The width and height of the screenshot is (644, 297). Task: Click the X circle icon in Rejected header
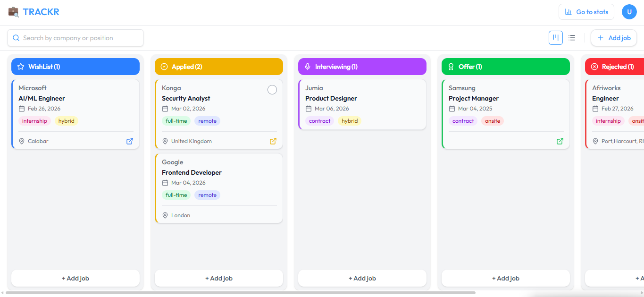(x=594, y=67)
